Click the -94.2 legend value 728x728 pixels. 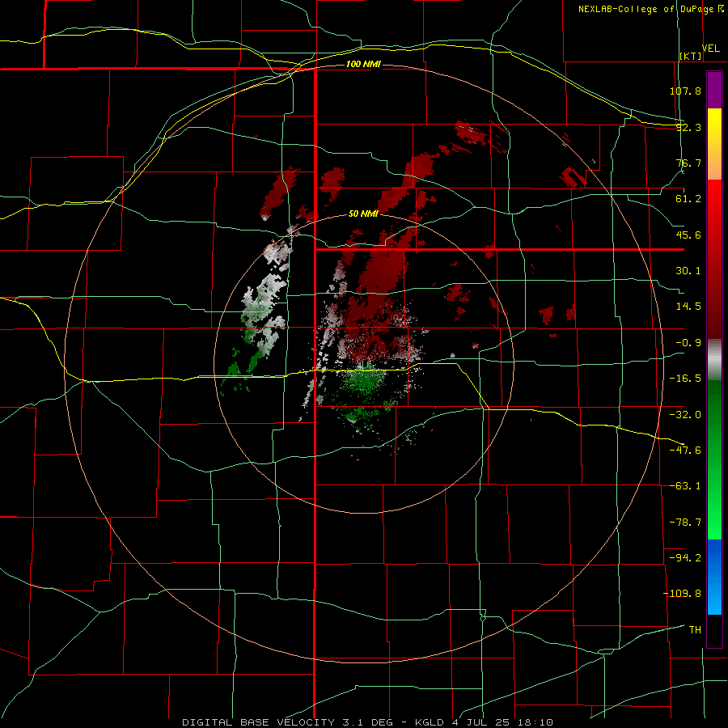(x=685, y=557)
